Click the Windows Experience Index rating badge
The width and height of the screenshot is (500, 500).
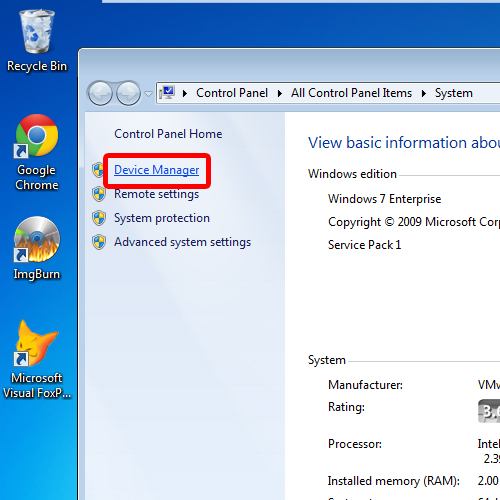pos(489,411)
